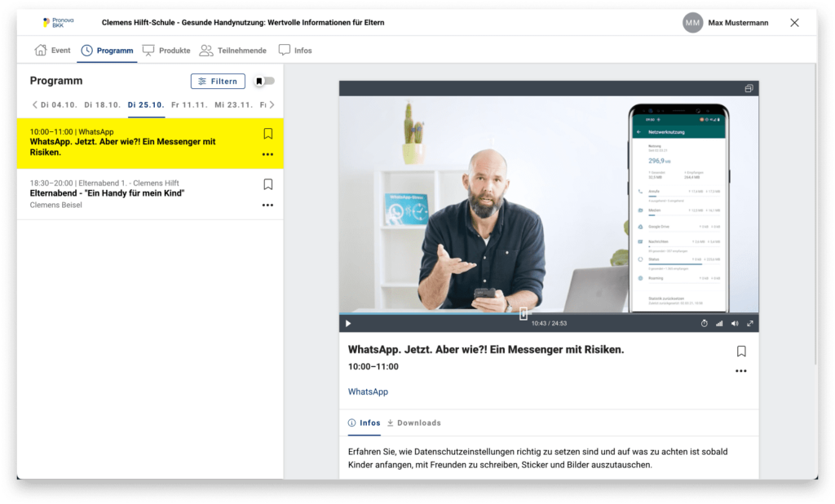
Task: Switch to the Teilnehmende tab
Action: [233, 51]
